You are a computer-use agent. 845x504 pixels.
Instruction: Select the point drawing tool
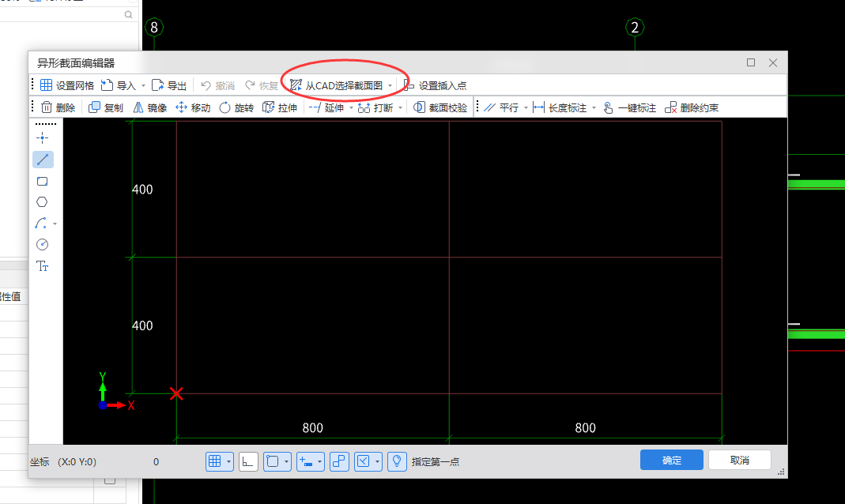coord(42,137)
